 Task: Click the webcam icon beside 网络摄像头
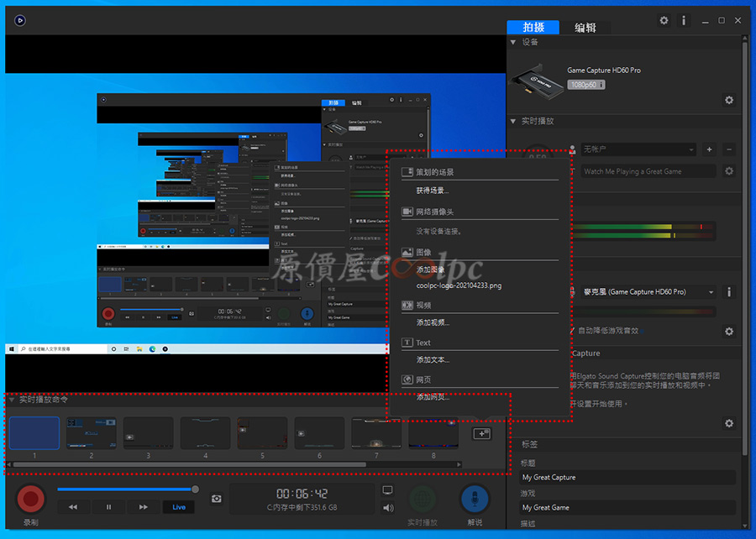coord(407,212)
